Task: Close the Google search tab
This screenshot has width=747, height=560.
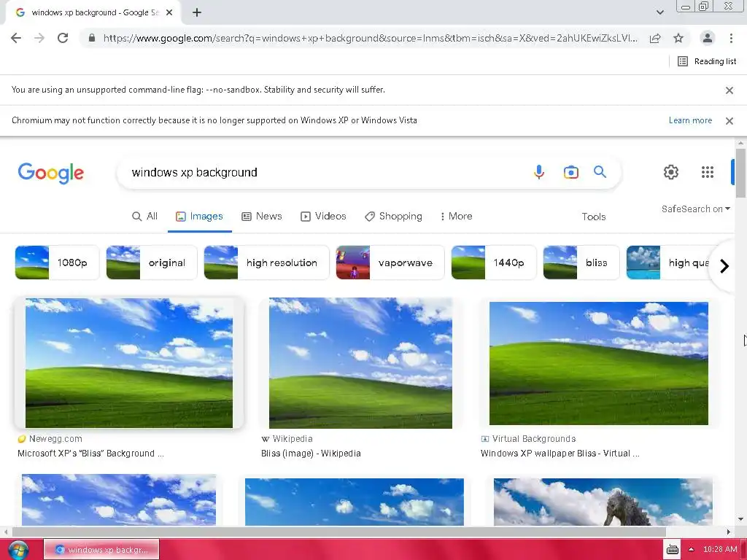Action: click(169, 12)
